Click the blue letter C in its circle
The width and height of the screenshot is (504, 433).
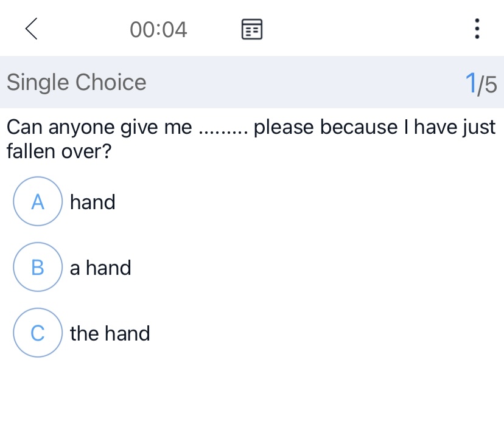(x=38, y=333)
